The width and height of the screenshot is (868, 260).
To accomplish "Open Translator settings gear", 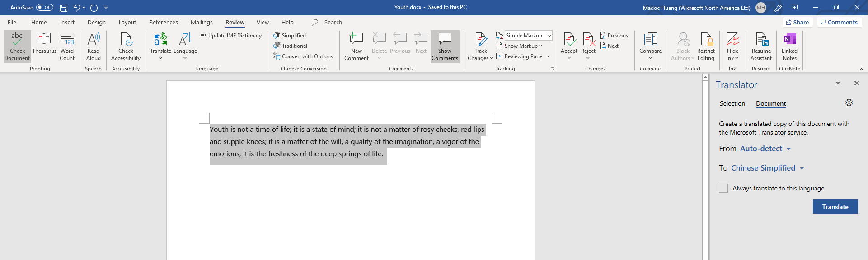I will pos(849,103).
